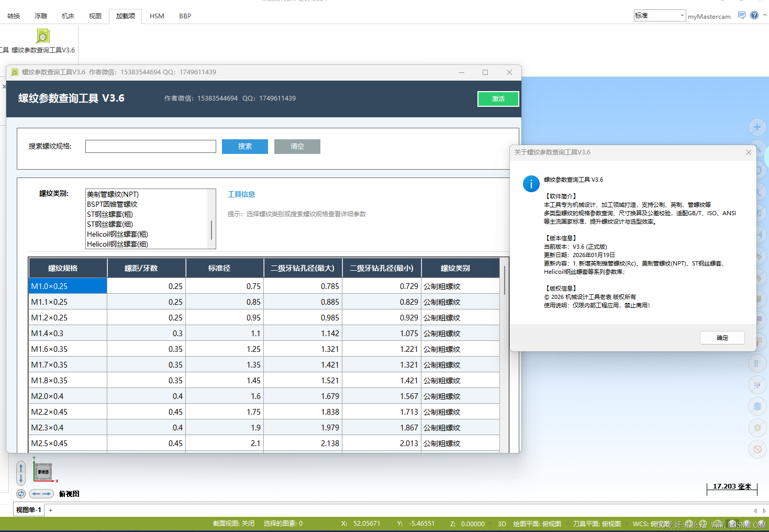Viewport: 769px width, 532px height.
Task: Select the M1.1×0.25 table row cell
Action: (x=68, y=302)
